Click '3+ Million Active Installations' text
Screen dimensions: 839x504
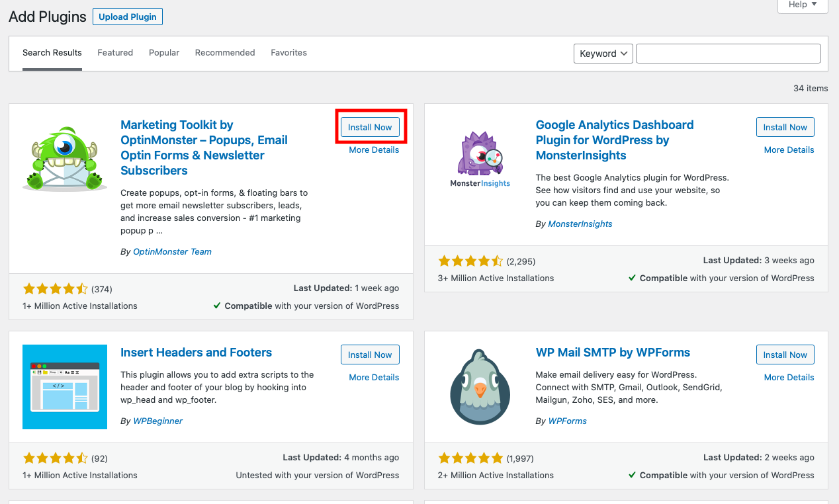[x=496, y=278]
